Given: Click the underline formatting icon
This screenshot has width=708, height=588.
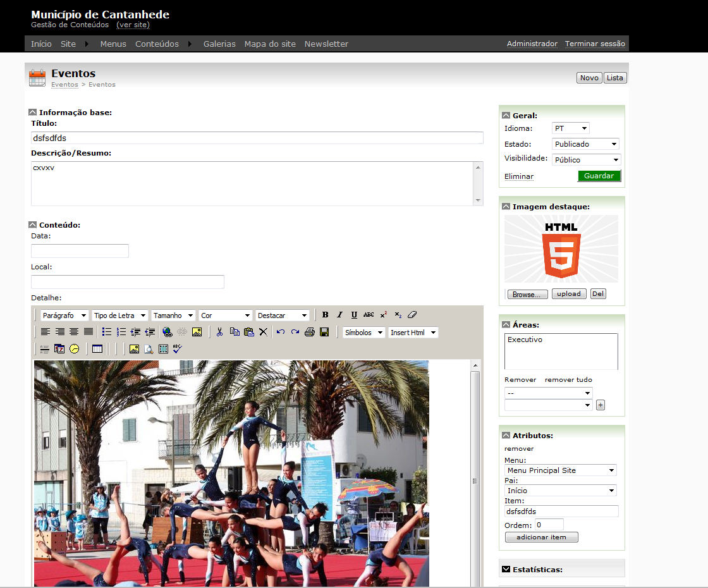Looking at the screenshot, I should pos(354,315).
